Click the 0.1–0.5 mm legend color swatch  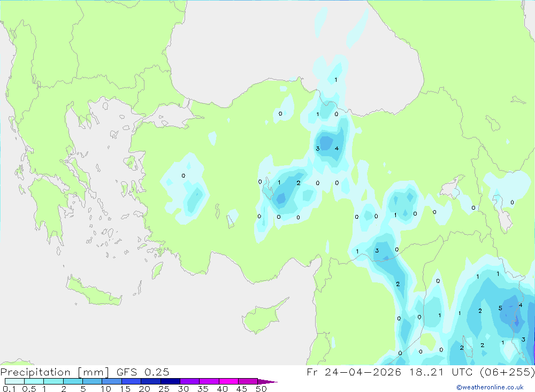click(14, 381)
